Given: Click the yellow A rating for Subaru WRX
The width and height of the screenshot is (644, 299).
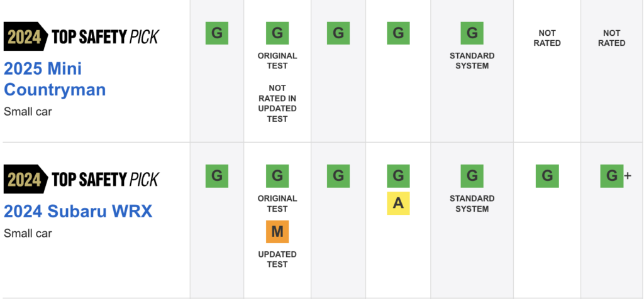Looking at the screenshot, I should (x=398, y=204).
